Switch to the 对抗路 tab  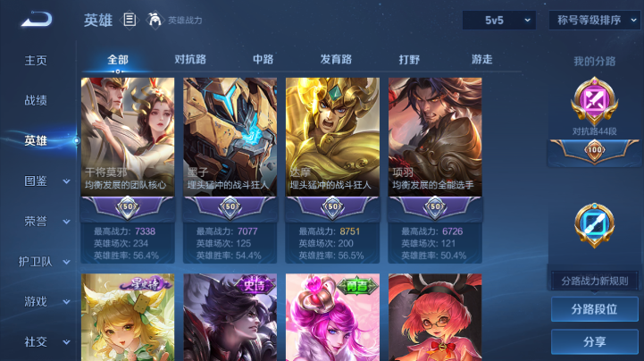(x=190, y=60)
